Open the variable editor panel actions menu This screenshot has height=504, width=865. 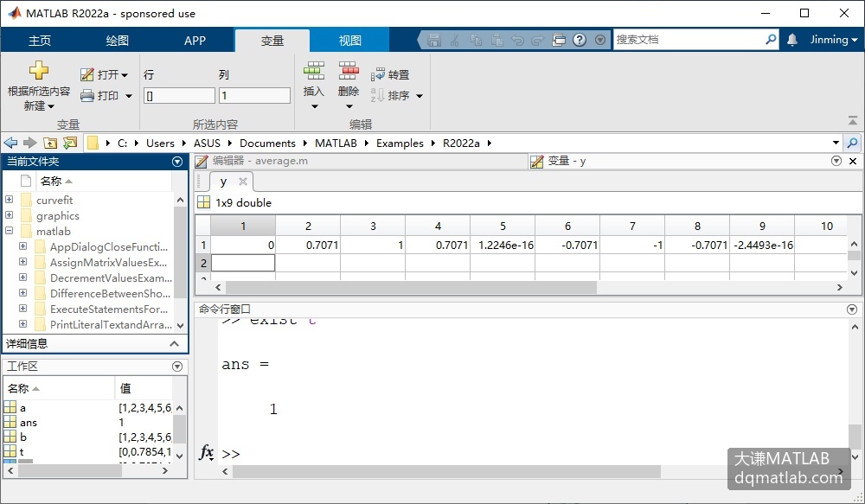point(836,161)
